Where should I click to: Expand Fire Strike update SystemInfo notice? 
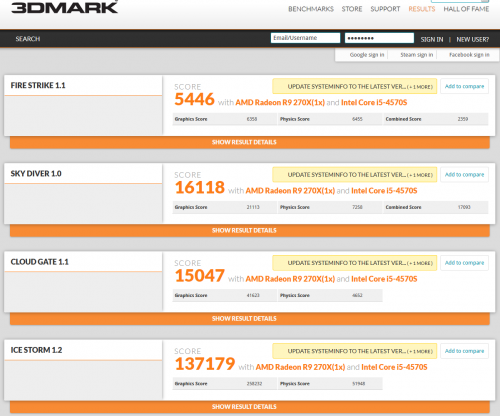(x=355, y=86)
